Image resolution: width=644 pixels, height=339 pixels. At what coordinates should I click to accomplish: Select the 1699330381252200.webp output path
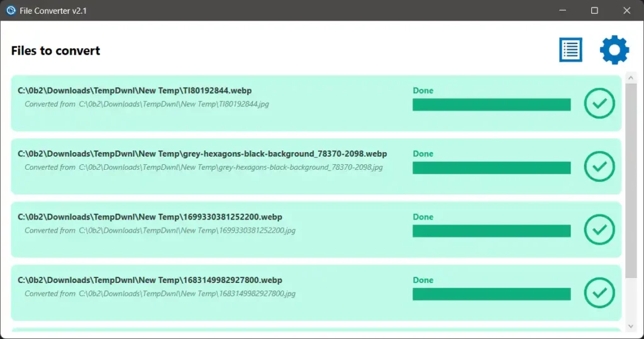tap(150, 217)
